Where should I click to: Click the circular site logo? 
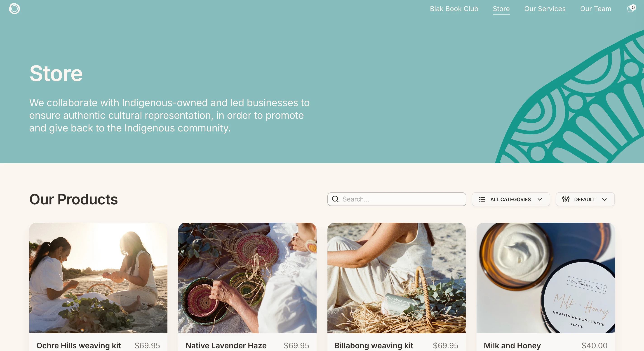(x=14, y=9)
